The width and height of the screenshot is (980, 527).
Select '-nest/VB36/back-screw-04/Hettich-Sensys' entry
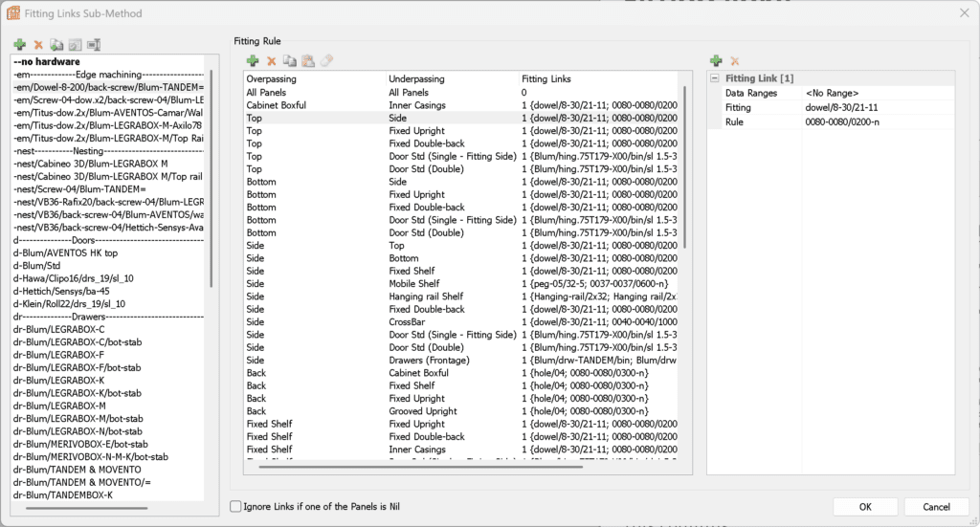(107, 228)
